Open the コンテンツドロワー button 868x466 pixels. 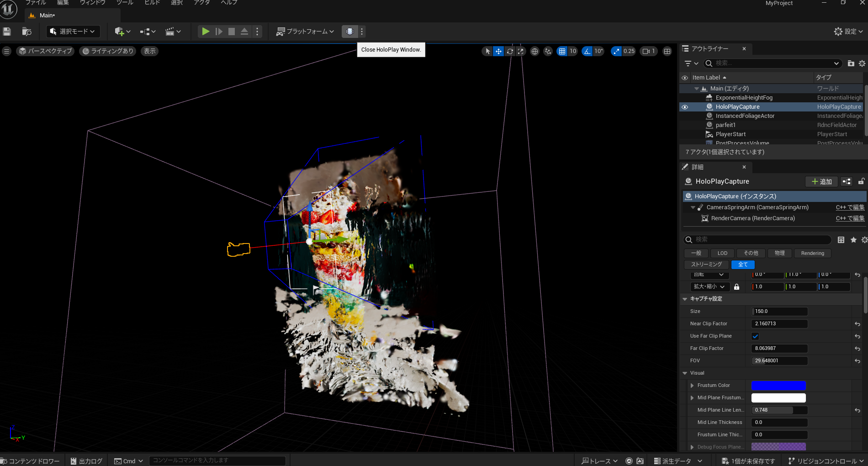point(31,461)
